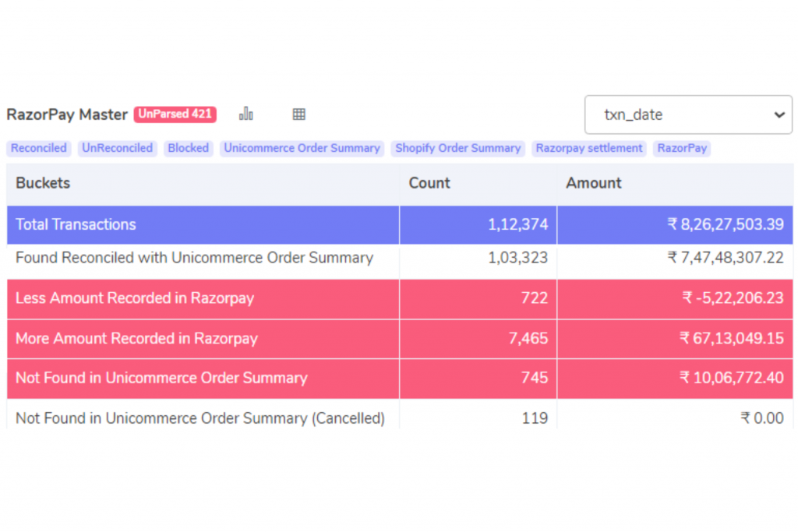Image resolution: width=798 pixels, height=532 pixels.
Task: Switch to the table grid view icon
Action: [x=298, y=115]
